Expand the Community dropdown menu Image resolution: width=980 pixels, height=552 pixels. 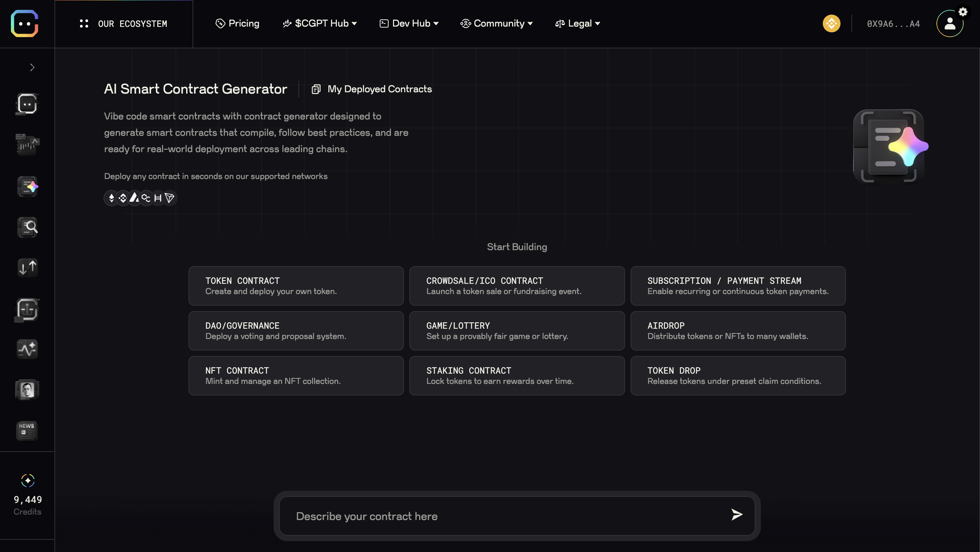[x=496, y=23]
